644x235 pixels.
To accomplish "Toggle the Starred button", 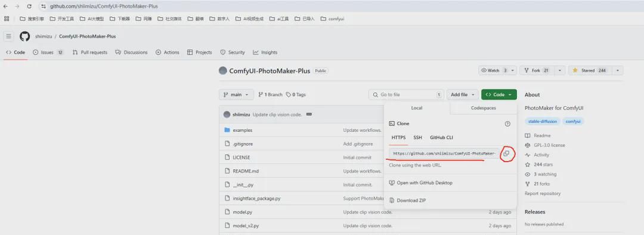I will (590, 70).
